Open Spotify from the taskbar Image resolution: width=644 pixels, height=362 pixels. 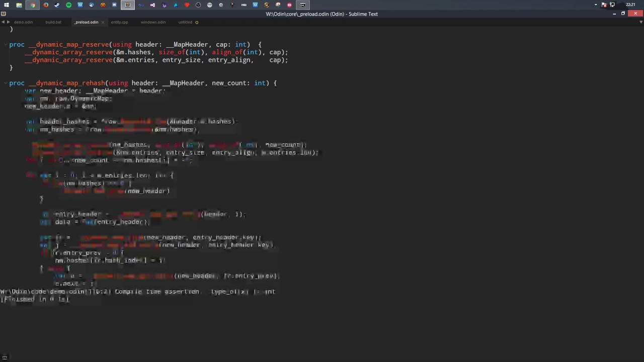click(x=68, y=5)
